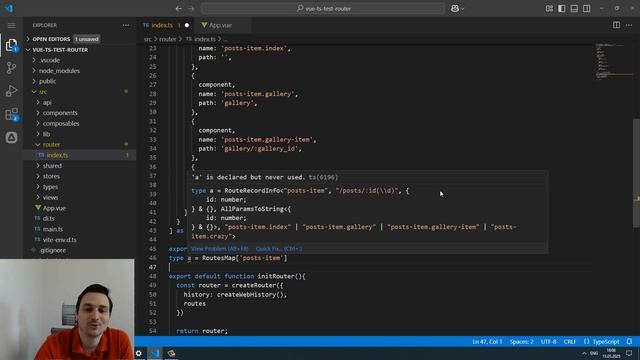Click the editor minimap overview

[x=614, y=61]
